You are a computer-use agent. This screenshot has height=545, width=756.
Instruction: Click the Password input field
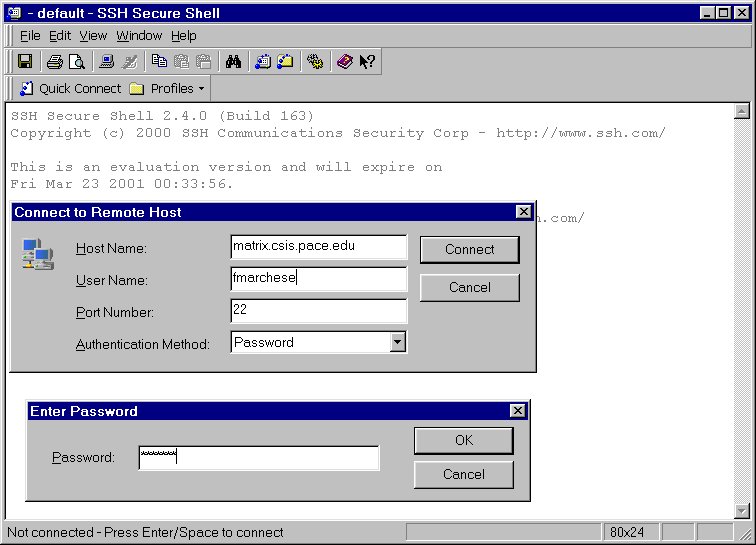coord(259,458)
